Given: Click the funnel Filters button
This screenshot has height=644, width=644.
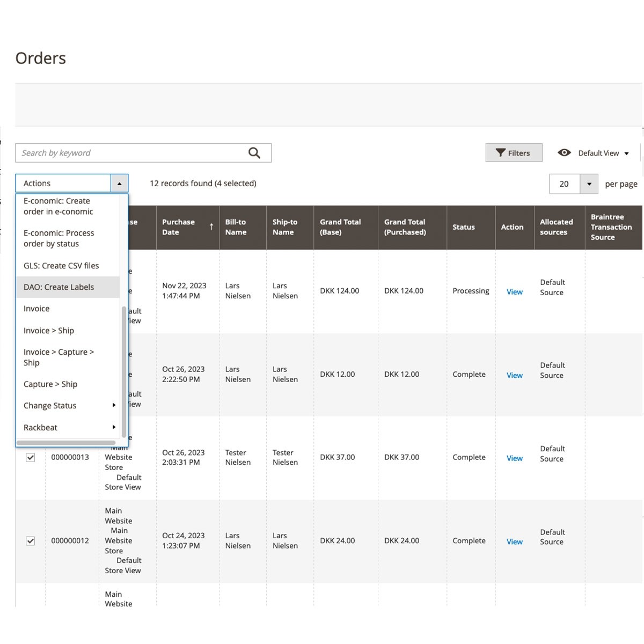Looking at the screenshot, I should [x=514, y=153].
